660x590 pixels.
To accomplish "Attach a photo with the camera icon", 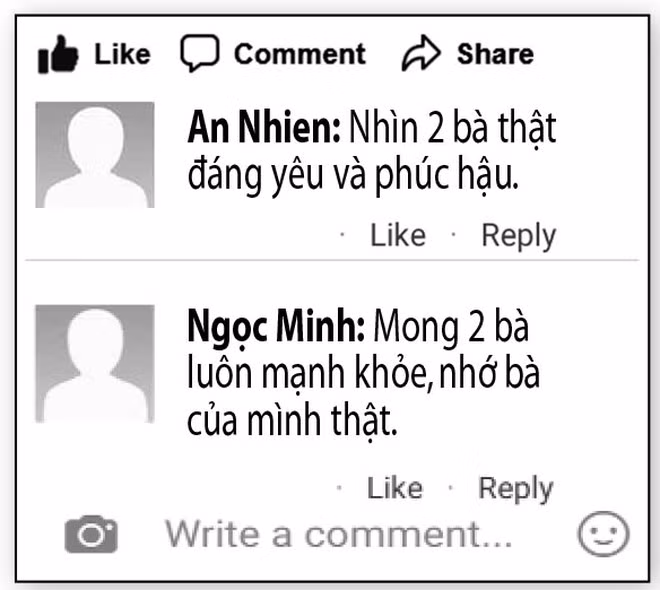I will (x=91, y=535).
